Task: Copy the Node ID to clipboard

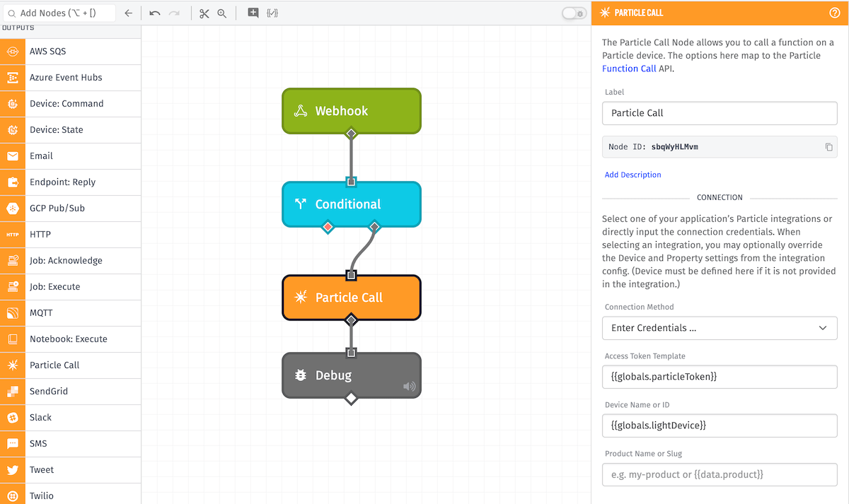Action: pos(828,147)
